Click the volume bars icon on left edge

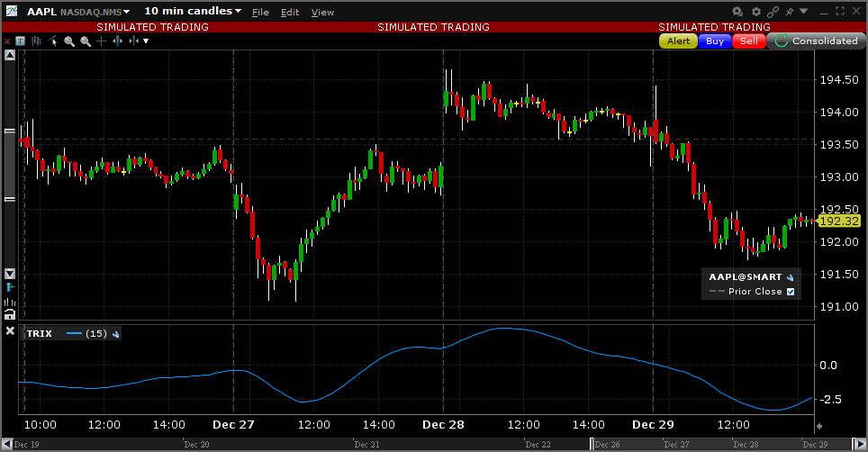tap(9, 302)
